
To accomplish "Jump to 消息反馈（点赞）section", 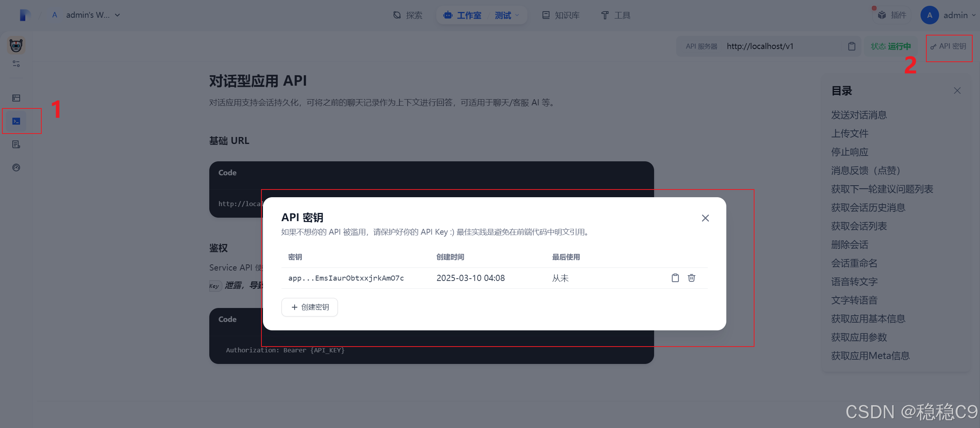I will (866, 171).
